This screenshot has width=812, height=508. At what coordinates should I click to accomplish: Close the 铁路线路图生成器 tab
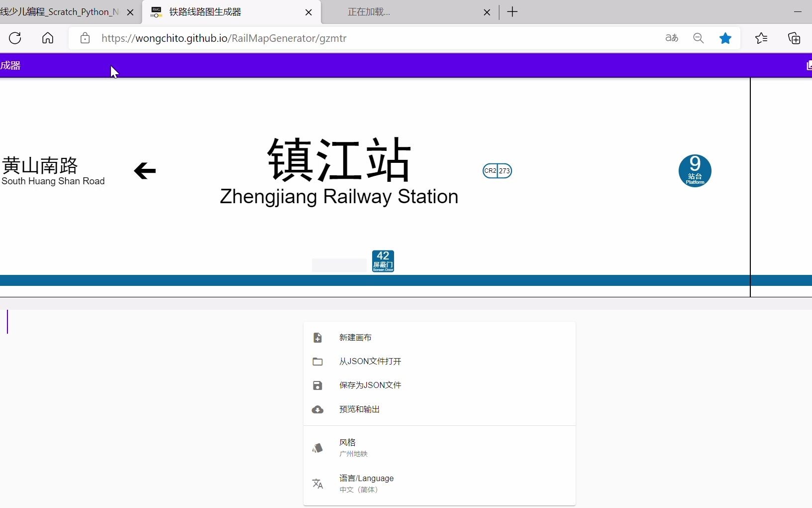click(309, 12)
